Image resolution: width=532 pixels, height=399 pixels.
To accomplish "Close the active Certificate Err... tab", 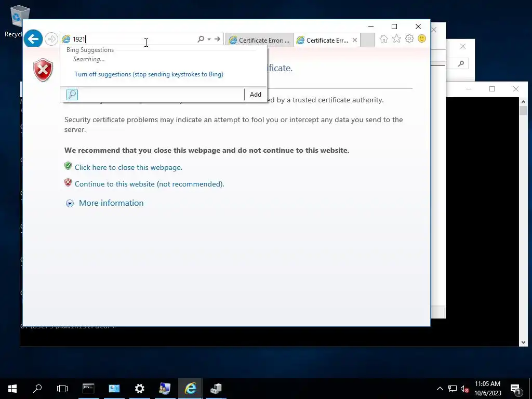I will click(x=354, y=40).
